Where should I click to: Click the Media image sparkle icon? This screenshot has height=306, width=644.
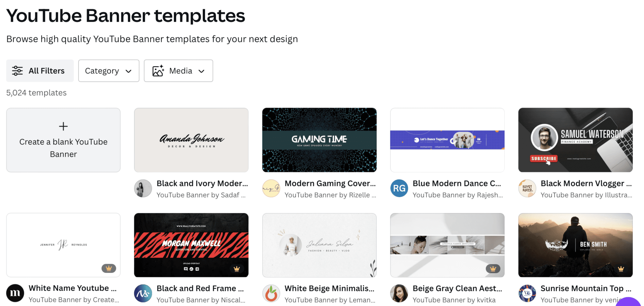tap(158, 71)
